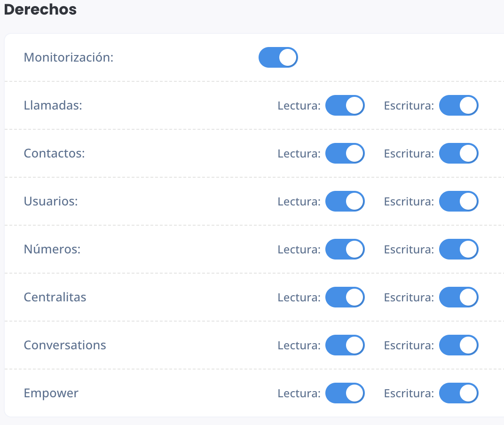
Task: Disable the Monitorización toggle
Action: tap(278, 57)
